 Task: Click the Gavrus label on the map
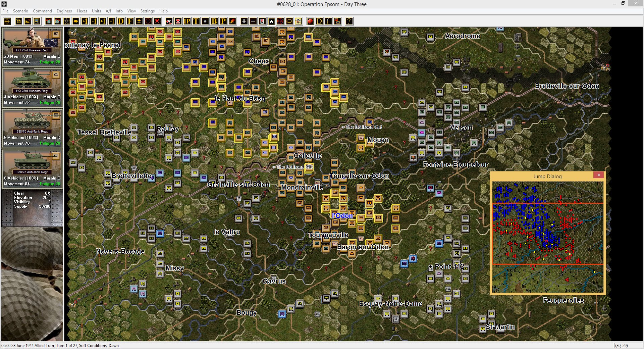pos(274,281)
